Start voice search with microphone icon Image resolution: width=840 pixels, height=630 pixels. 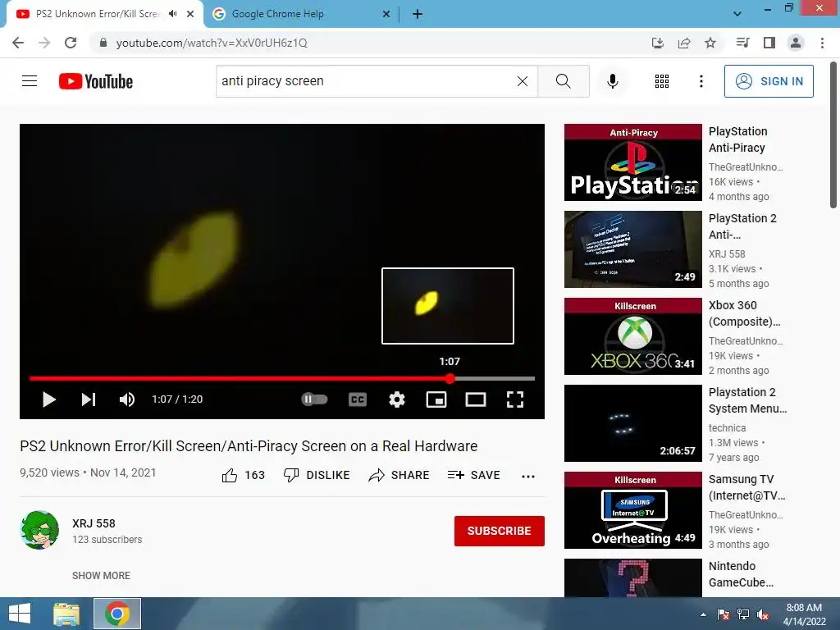(612, 81)
